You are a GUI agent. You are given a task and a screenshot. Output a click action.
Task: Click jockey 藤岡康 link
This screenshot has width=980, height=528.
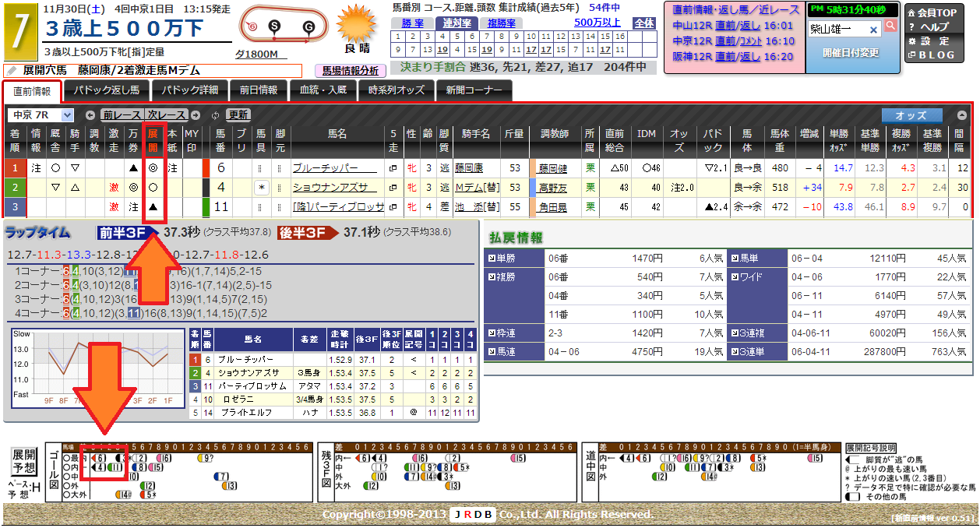470,167
